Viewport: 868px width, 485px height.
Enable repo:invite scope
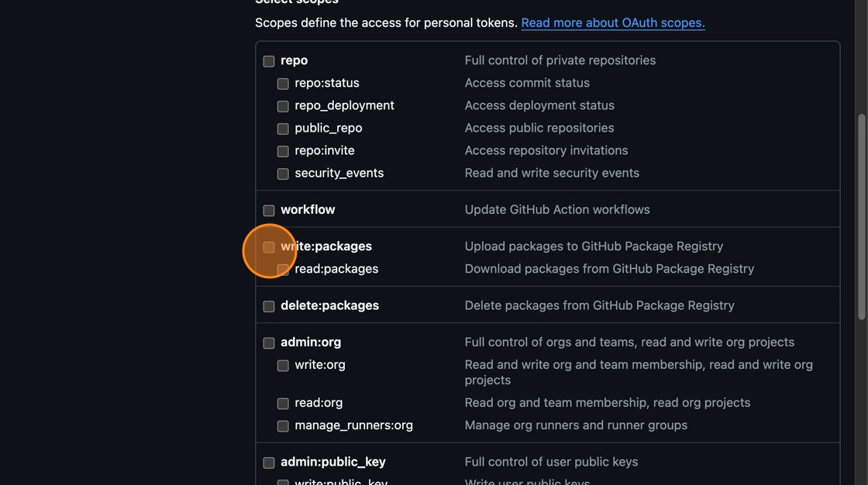(x=283, y=151)
